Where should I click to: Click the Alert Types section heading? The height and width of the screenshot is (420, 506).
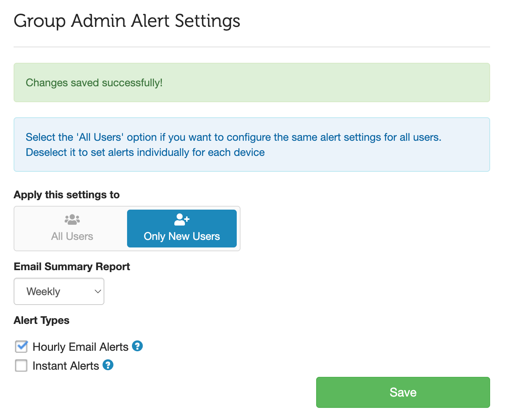click(x=42, y=320)
